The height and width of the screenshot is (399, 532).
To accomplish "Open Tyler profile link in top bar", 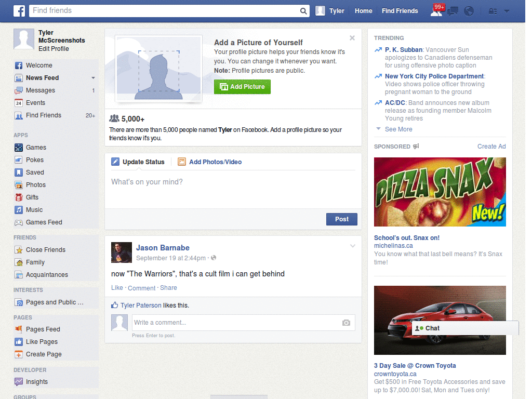I will coord(337,11).
